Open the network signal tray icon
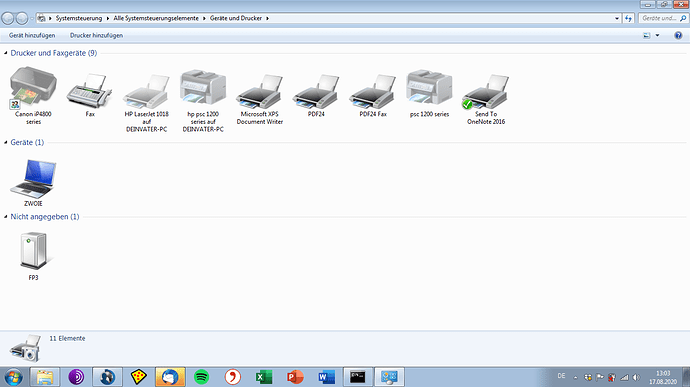690x387 pixels. [624, 377]
